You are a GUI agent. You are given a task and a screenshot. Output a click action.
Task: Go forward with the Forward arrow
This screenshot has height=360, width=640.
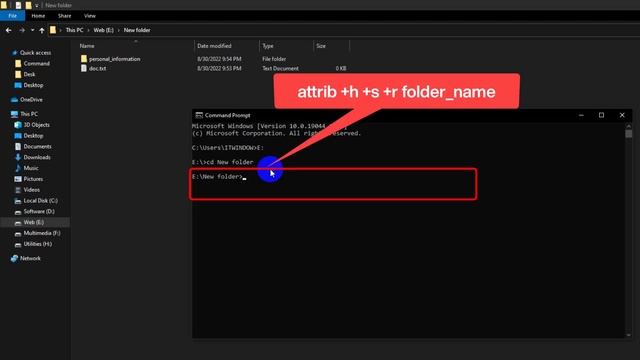pyautogui.click(x=22, y=30)
